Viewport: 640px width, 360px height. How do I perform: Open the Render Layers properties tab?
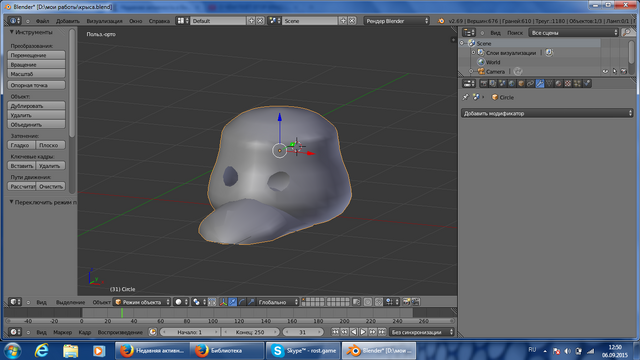[493, 83]
